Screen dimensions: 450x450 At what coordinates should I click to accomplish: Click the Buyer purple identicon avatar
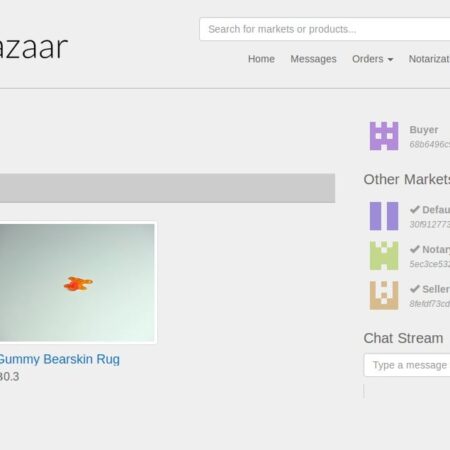[384, 136]
